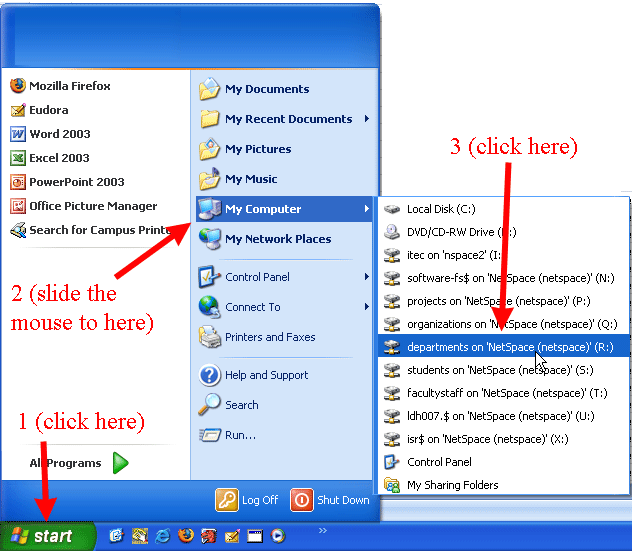Click the first quick launch icon beside Start
632x551 pixels.
click(116, 535)
